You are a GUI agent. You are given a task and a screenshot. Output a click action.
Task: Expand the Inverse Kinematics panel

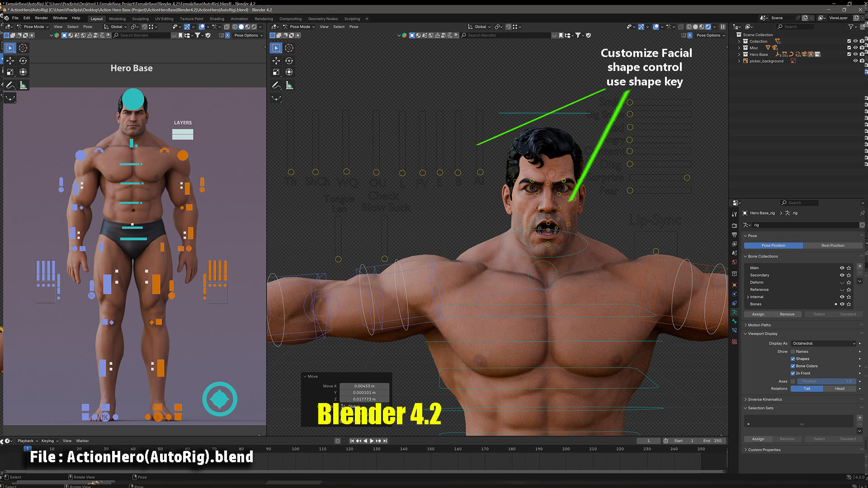tap(764, 399)
